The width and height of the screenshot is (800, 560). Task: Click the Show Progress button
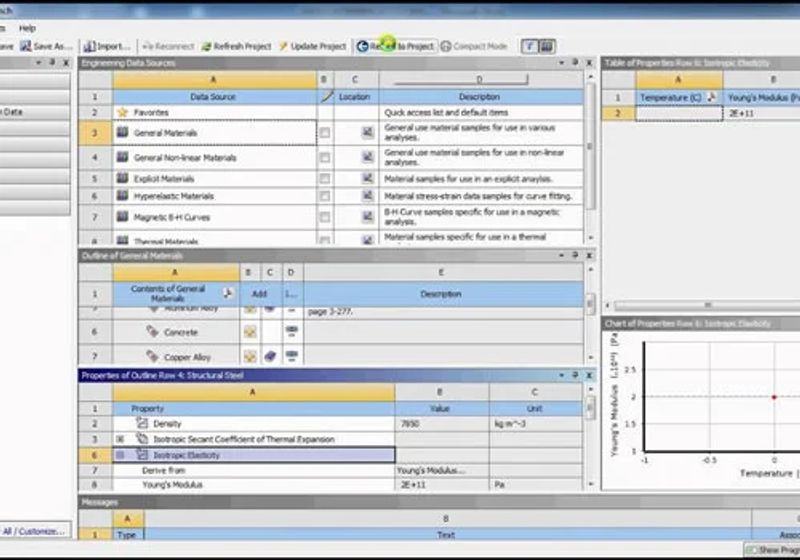[x=772, y=550]
